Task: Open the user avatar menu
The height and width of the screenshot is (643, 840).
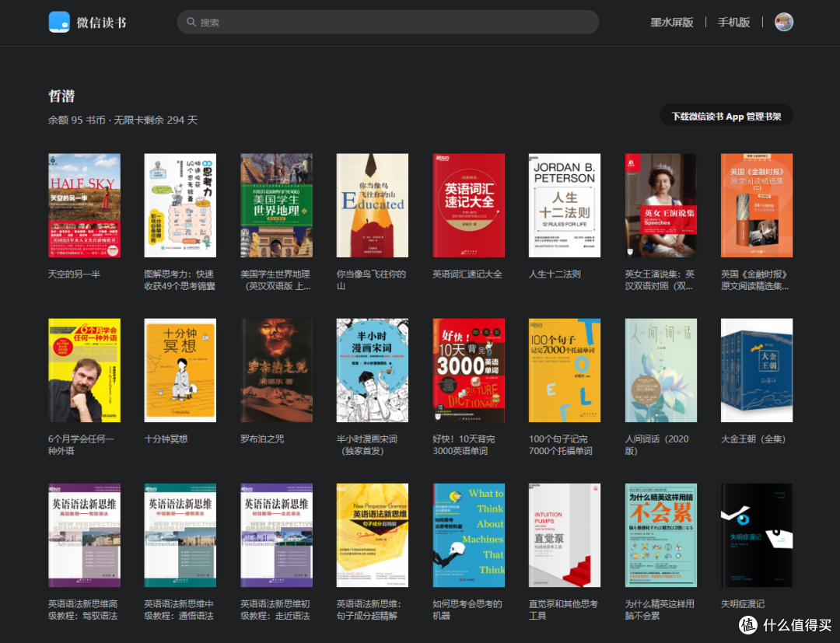Action: click(x=783, y=22)
